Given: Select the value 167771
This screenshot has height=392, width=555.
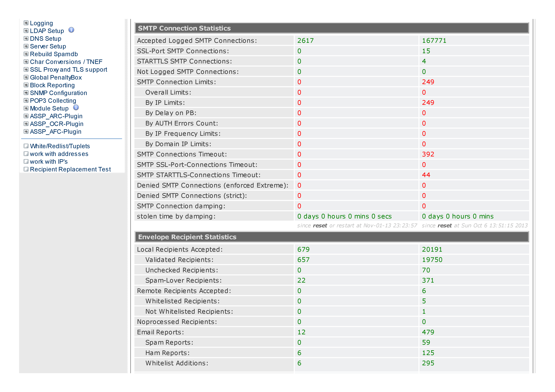Looking at the screenshot, I should (x=434, y=41).
